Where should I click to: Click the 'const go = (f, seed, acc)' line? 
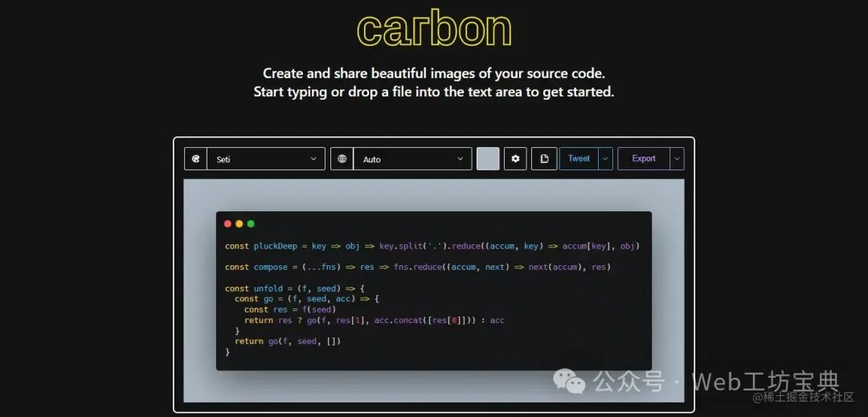tap(307, 299)
